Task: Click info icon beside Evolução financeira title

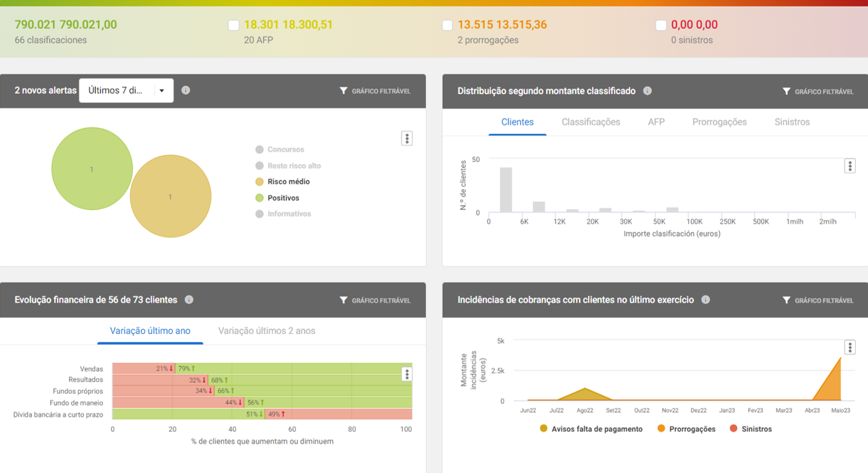Action: point(189,300)
